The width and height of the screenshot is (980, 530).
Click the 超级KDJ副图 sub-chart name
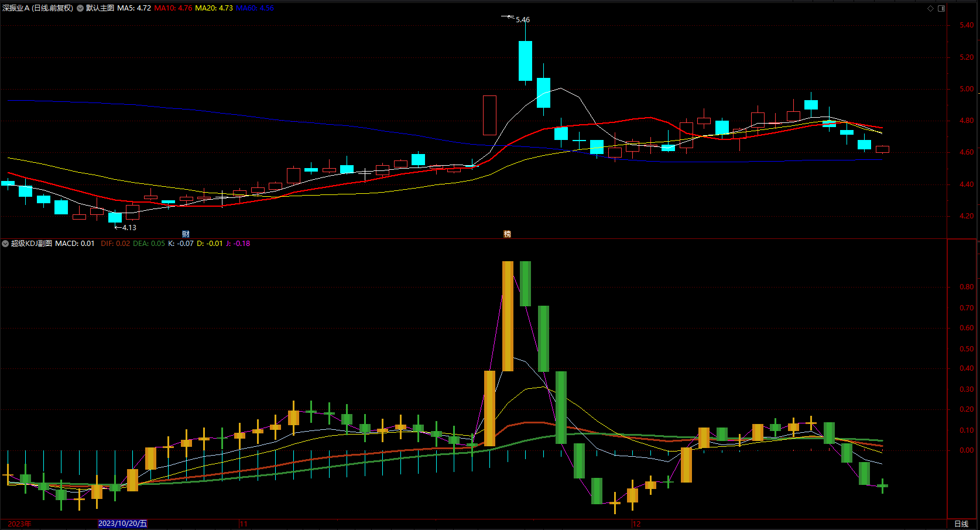(x=32, y=244)
